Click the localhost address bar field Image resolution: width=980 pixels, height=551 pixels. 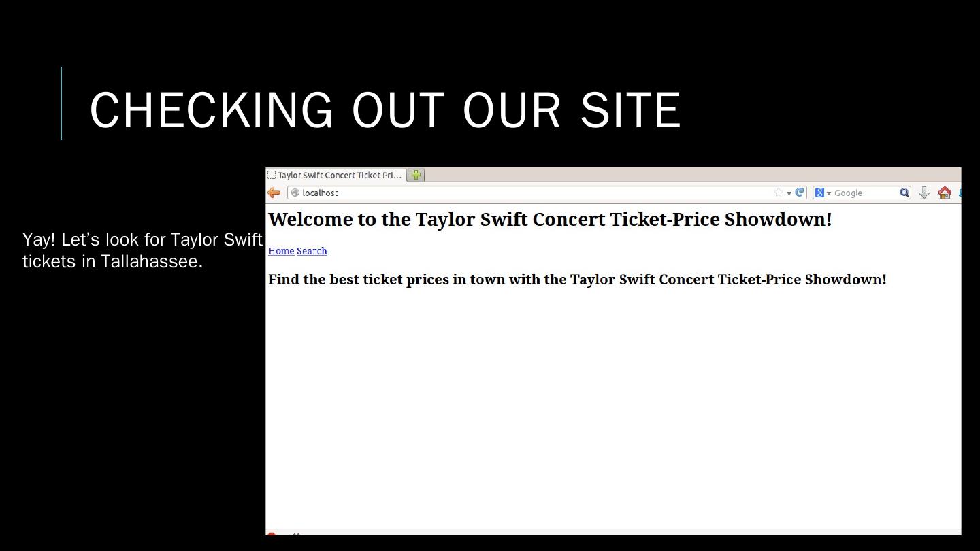pyautogui.click(x=531, y=193)
